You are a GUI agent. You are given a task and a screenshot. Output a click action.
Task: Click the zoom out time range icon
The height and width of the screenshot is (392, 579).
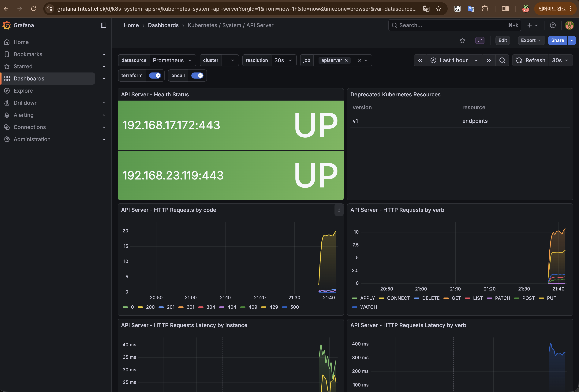click(x=502, y=60)
